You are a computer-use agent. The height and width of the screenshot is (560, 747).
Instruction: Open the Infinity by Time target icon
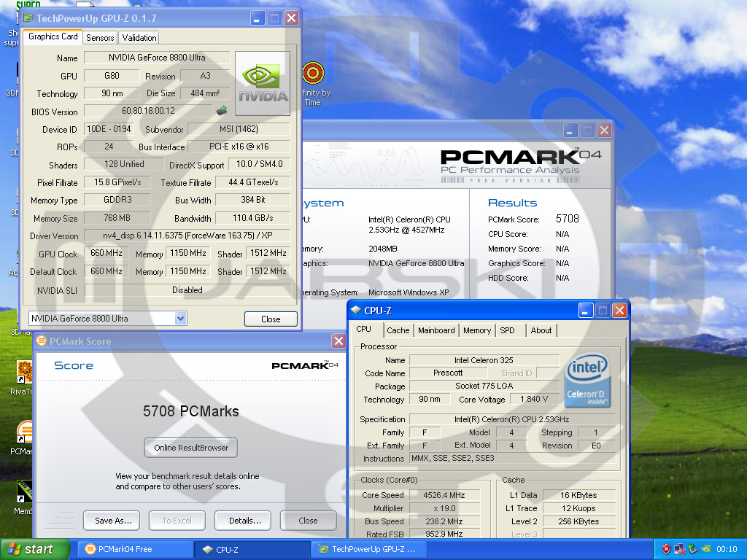(313, 74)
